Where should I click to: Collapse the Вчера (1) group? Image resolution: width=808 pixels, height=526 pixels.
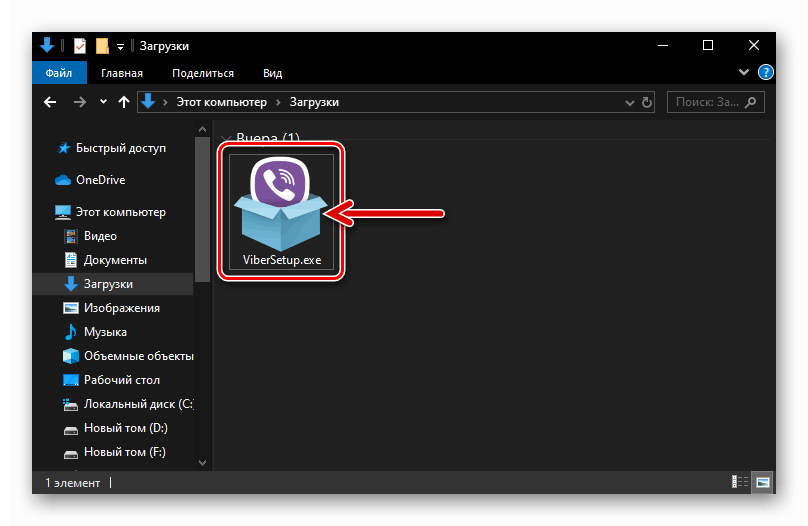pos(225,139)
